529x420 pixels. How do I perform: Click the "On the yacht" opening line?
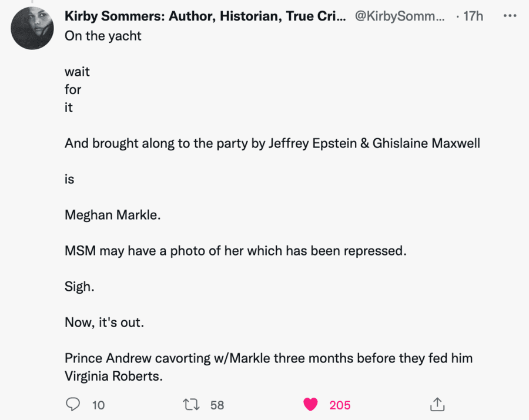click(x=103, y=35)
